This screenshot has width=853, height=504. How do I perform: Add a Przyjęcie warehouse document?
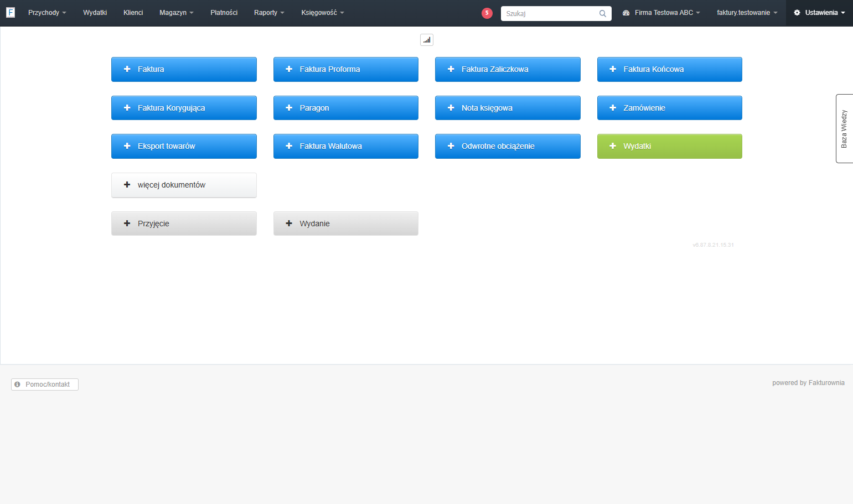click(184, 224)
